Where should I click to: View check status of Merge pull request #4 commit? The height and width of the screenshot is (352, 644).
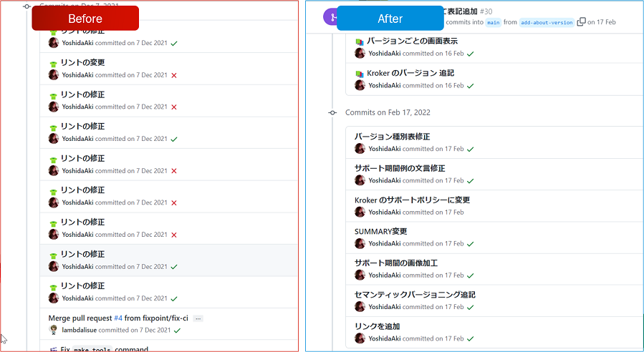click(177, 331)
